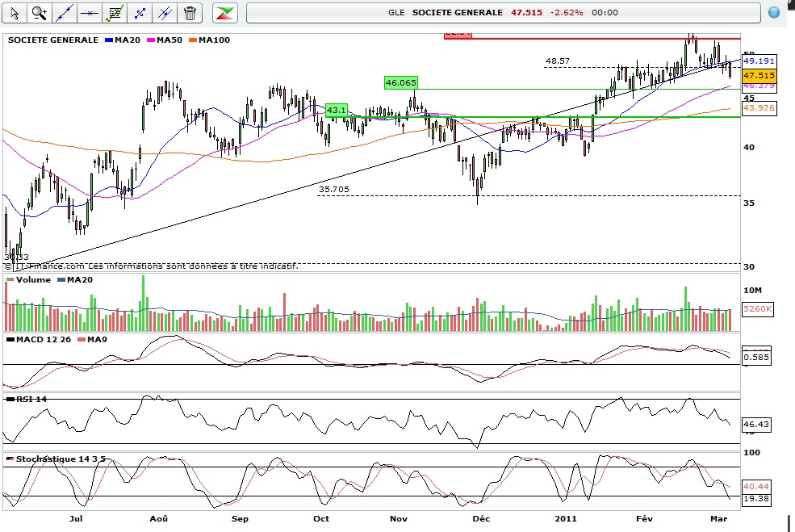Click the Nov date axis label

(399, 519)
